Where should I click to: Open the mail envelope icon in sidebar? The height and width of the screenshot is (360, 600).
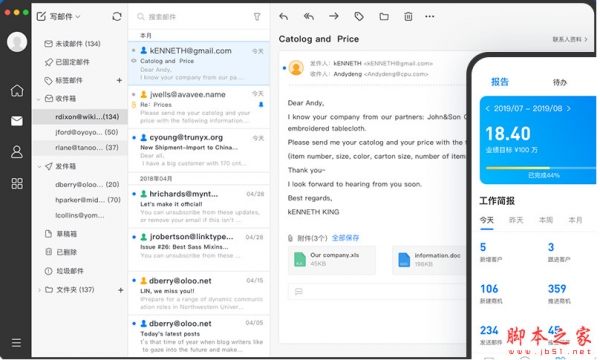tap(17, 121)
